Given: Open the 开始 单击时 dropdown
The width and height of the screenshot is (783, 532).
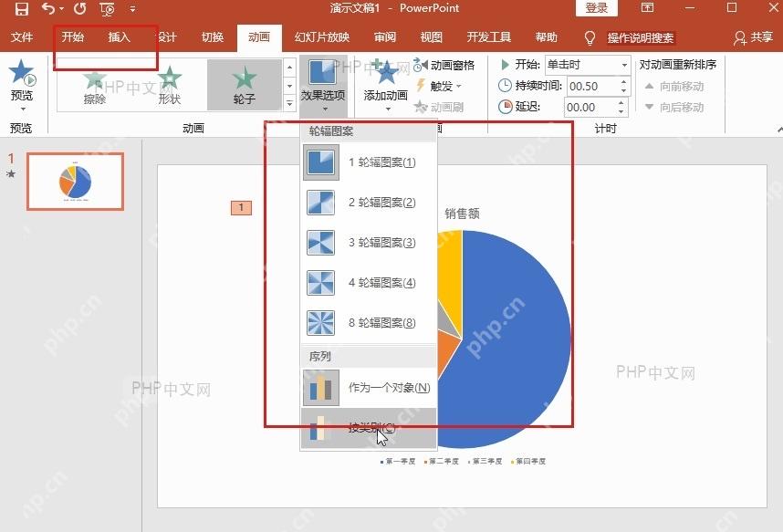Looking at the screenshot, I should click(x=588, y=65).
